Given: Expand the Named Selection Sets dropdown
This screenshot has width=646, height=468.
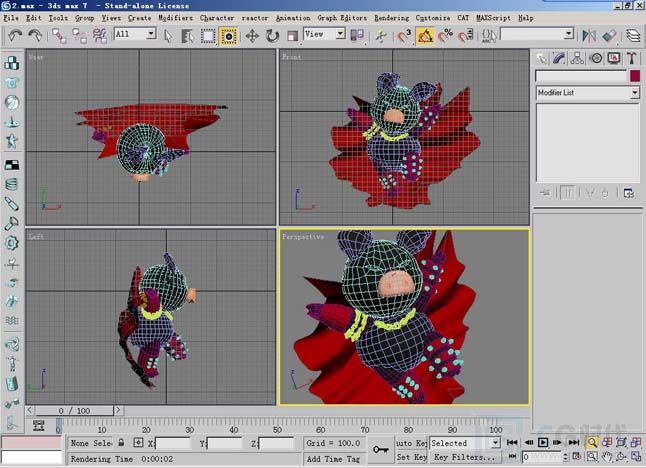Looking at the screenshot, I should (x=569, y=33).
